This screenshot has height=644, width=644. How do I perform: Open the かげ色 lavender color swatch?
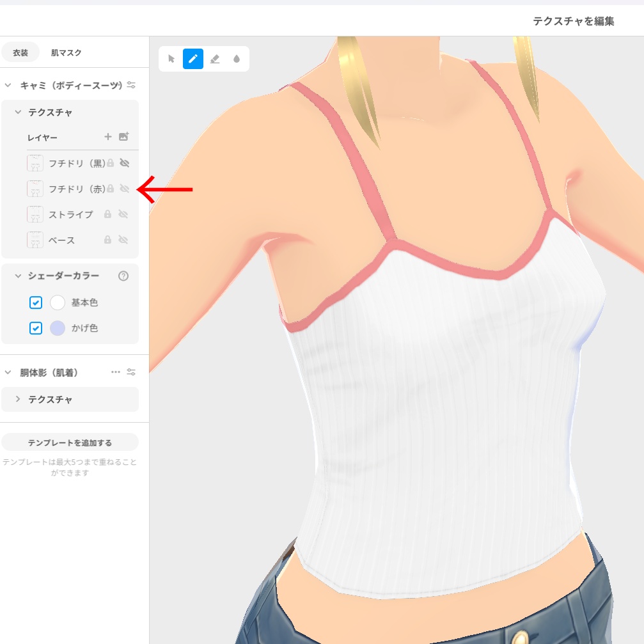tap(58, 328)
